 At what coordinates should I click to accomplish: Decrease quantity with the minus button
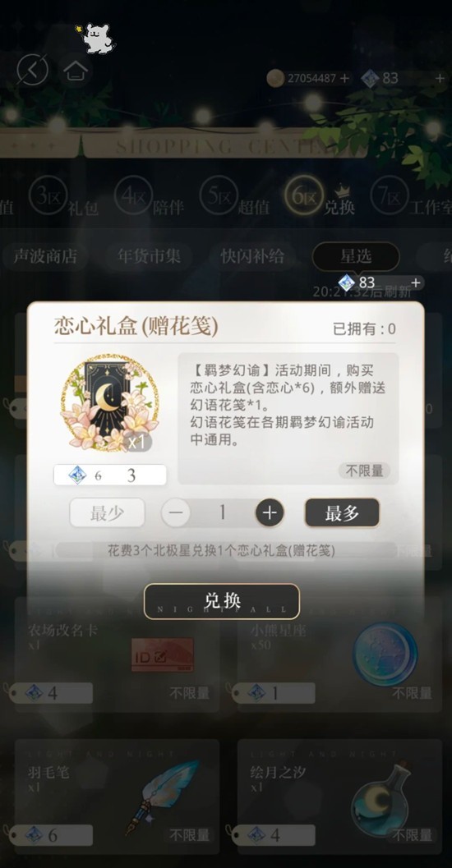pos(176,513)
